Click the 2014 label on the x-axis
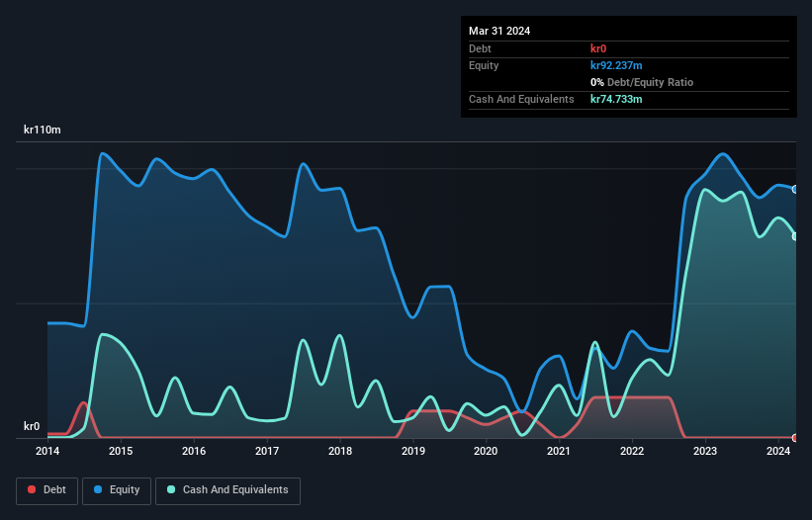812x520 pixels. pyautogui.click(x=47, y=452)
